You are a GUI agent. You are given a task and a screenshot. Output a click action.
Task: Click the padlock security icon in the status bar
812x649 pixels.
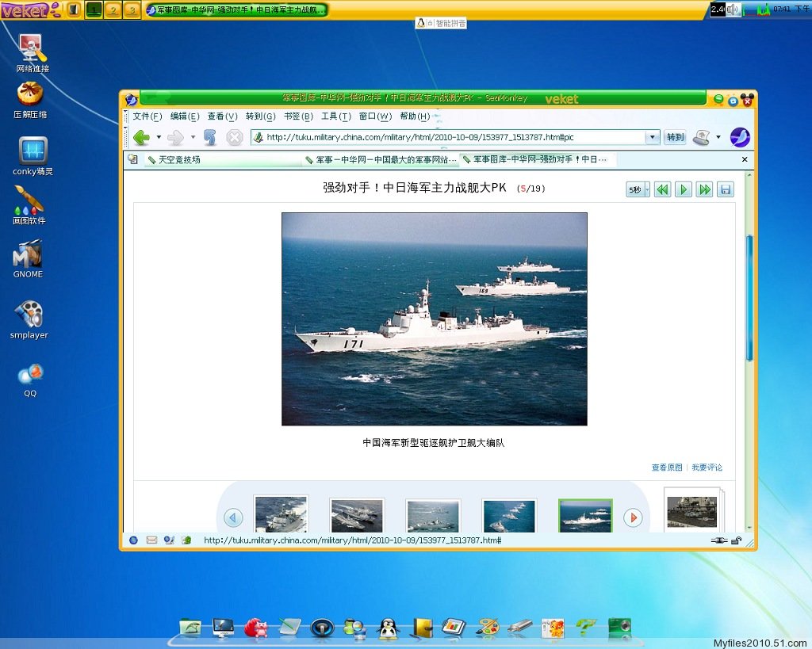click(x=736, y=540)
